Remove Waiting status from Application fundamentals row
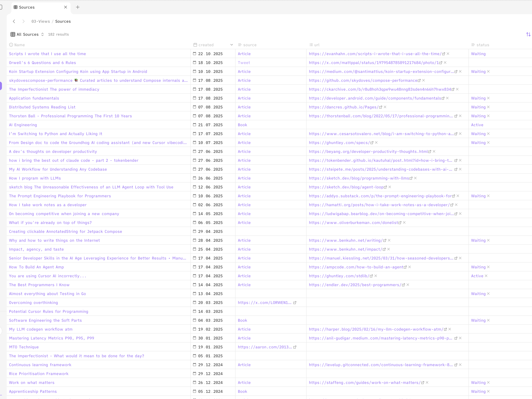This screenshot has height=399, width=532. coord(488,98)
